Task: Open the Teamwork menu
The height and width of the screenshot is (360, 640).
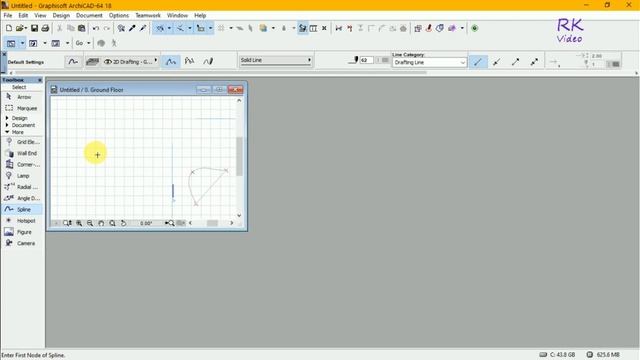Action: click(x=148, y=16)
